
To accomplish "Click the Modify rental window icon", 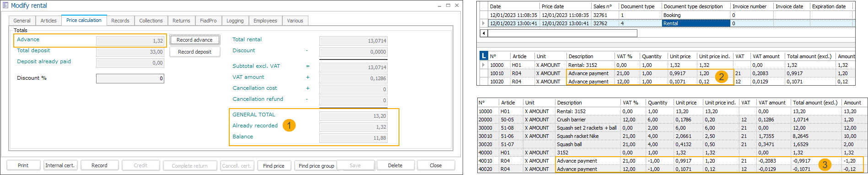I will (5, 5).
